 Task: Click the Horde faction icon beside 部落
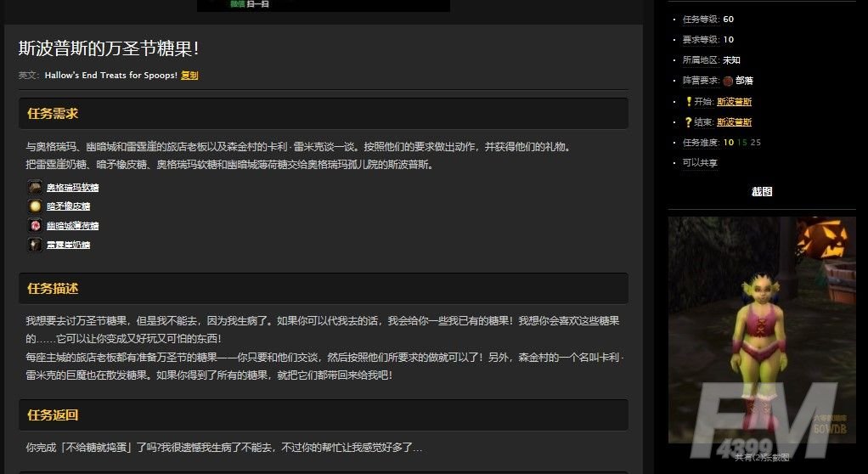728,81
